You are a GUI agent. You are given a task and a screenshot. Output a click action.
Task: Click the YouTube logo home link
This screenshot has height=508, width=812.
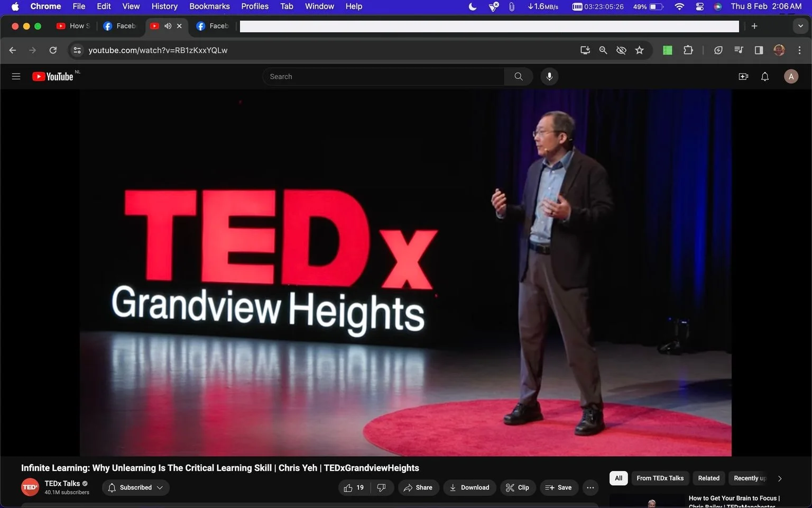pos(53,76)
